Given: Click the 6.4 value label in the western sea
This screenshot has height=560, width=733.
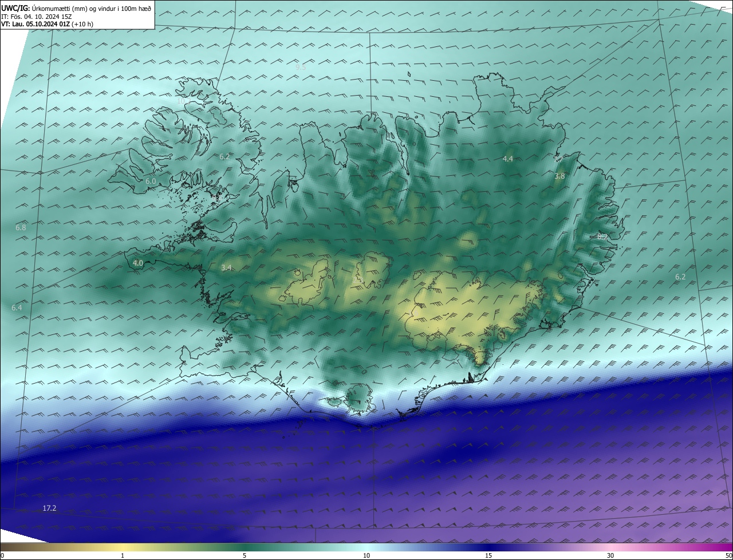Looking at the screenshot, I should pyautogui.click(x=17, y=307).
